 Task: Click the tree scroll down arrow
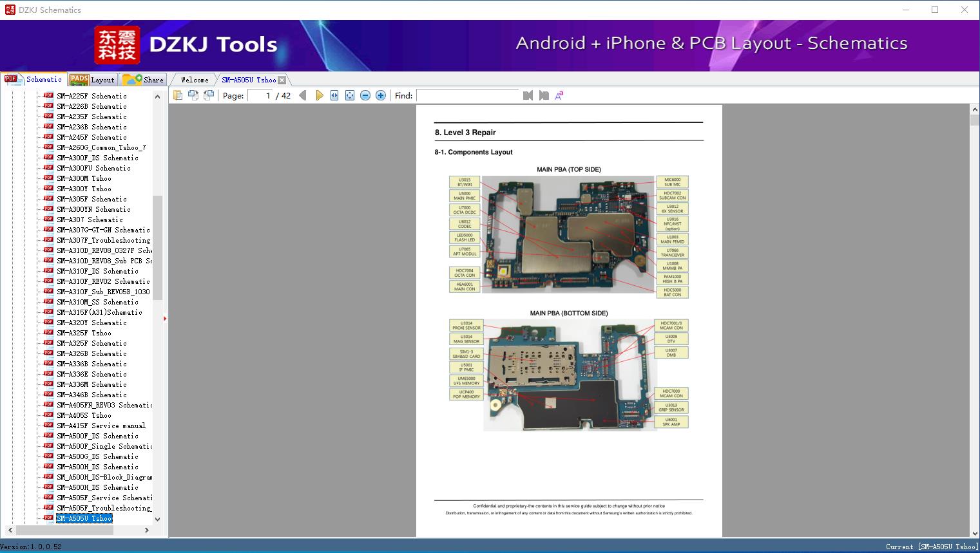pyautogui.click(x=157, y=519)
